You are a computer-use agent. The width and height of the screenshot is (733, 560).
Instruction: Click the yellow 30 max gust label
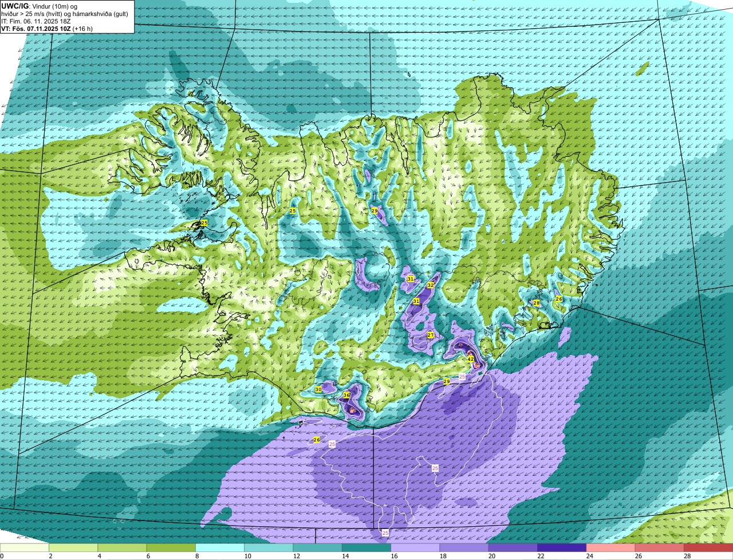tap(318, 390)
